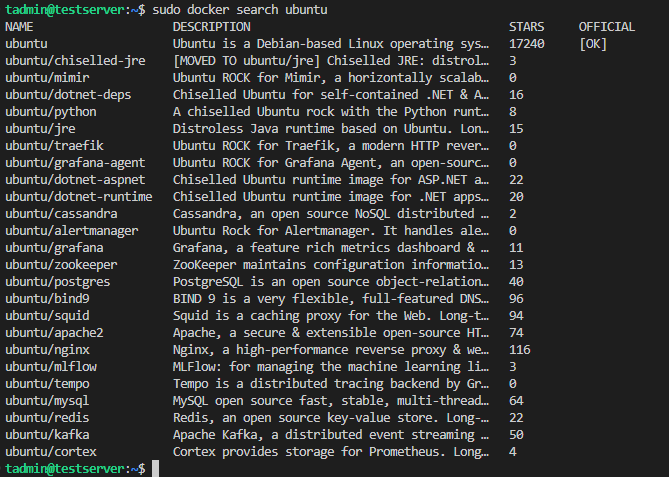The image size is (669, 477).
Task: Click the ubuntu/tempo image name
Action: pos(47,384)
